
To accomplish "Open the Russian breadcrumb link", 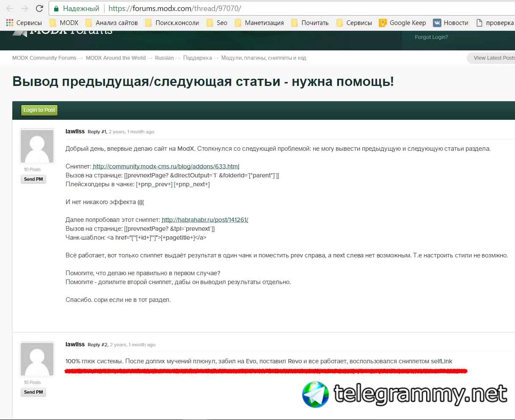I will [x=164, y=58].
